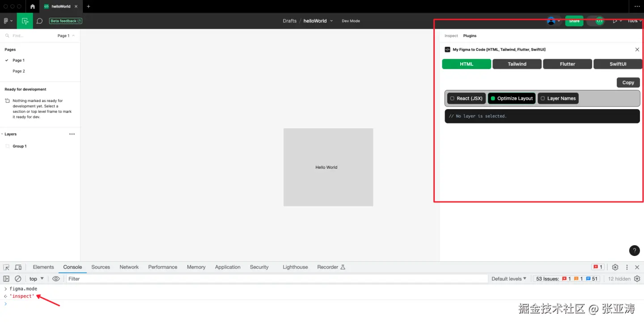The width and height of the screenshot is (644, 324).
Task: Open the Performance DevTools tab
Action: tap(163, 267)
